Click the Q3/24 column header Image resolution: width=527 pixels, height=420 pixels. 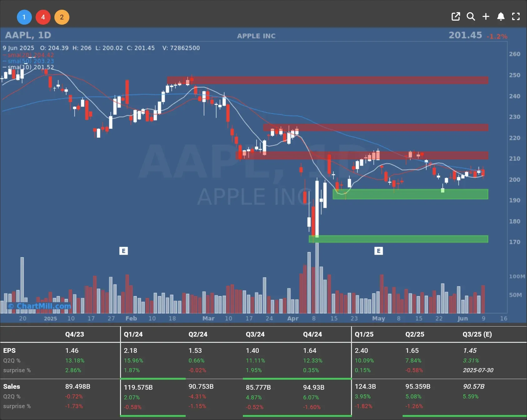click(x=255, y=334)
